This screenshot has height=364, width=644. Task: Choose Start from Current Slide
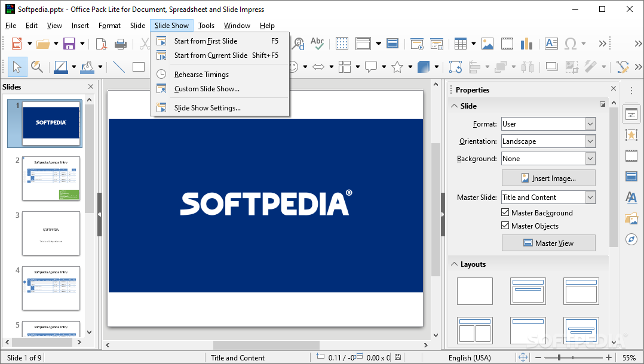220,55
